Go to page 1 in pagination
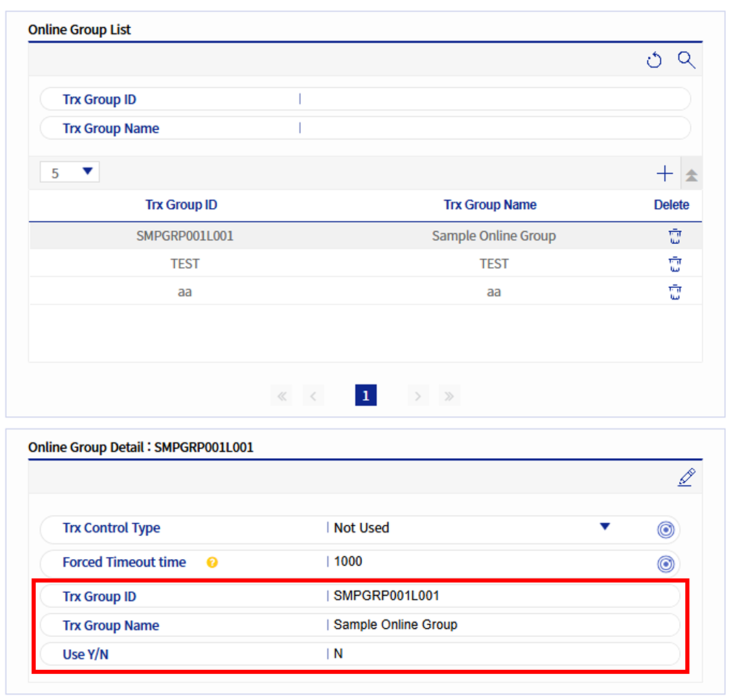Screen dimensions: 732x700 365,396
